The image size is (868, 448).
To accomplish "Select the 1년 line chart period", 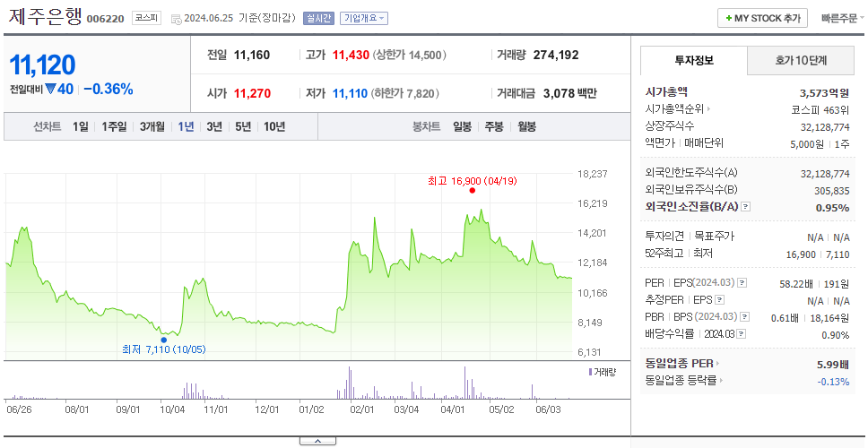I will 186,126.
